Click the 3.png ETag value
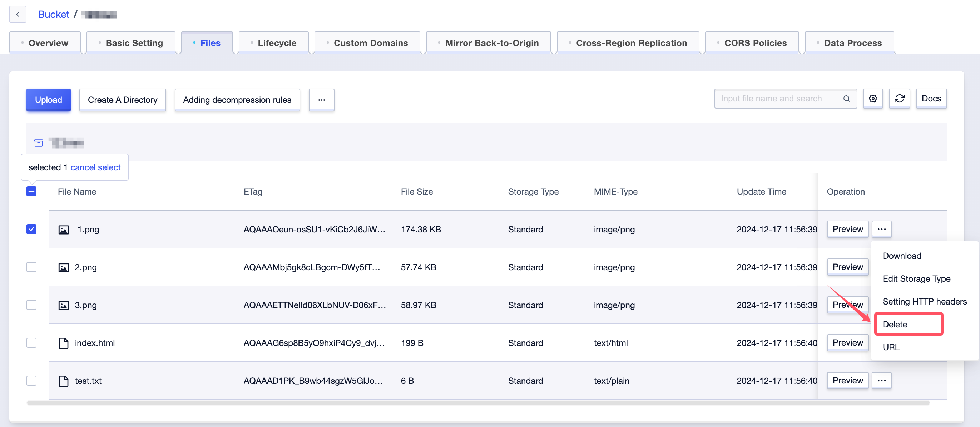The image size is (980, 427). pyautogui.click(x=315, y=305)
